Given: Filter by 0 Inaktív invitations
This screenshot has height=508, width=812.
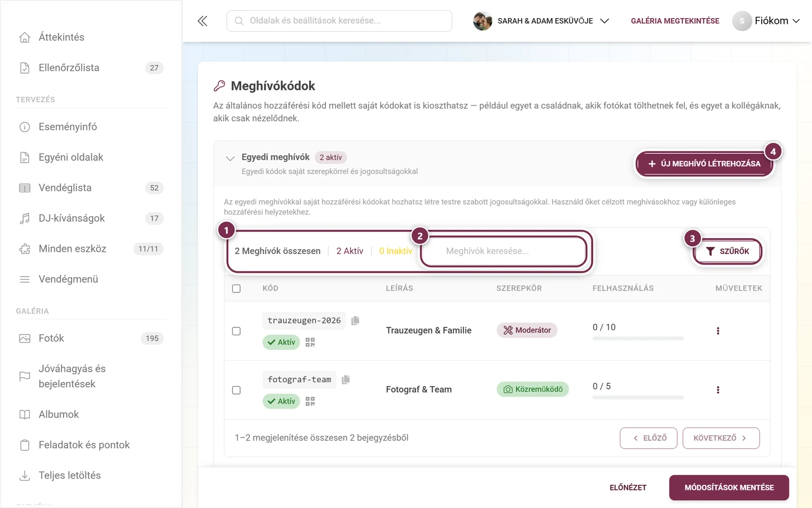Looking at the screenshot, I should coord(395,251).
